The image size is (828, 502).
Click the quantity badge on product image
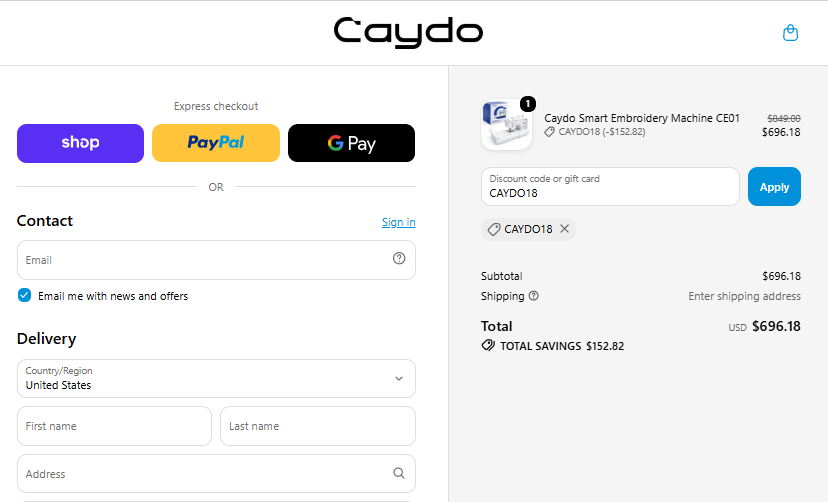528,104
